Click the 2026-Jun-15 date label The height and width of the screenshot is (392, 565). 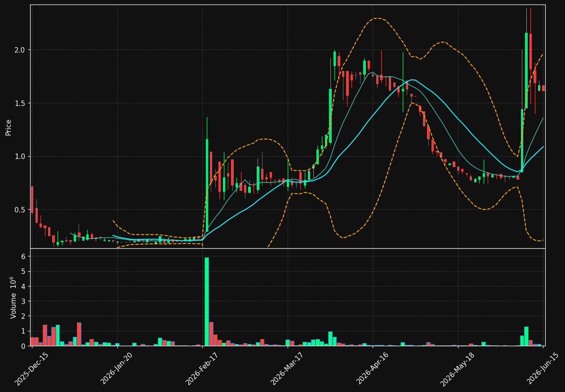543,369
